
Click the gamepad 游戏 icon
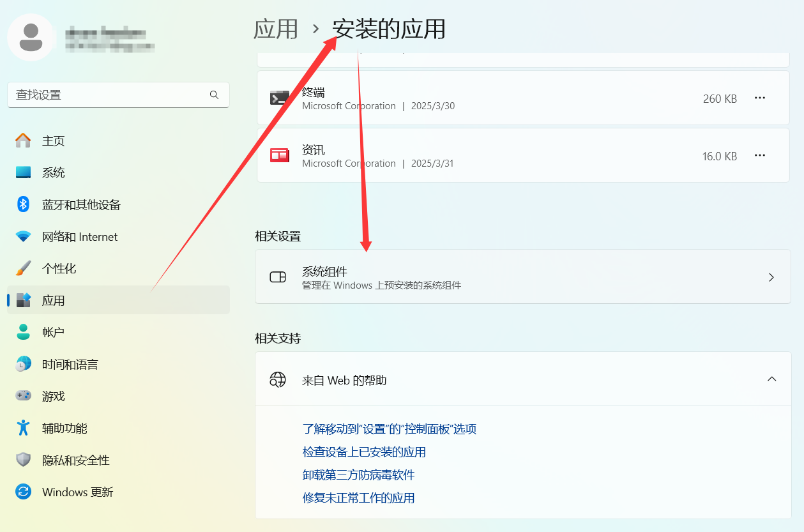tap(23, 396)
